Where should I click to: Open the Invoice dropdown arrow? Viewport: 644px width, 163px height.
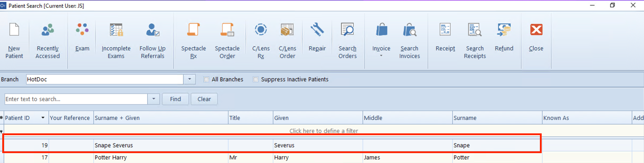click(x=381, y=56)
